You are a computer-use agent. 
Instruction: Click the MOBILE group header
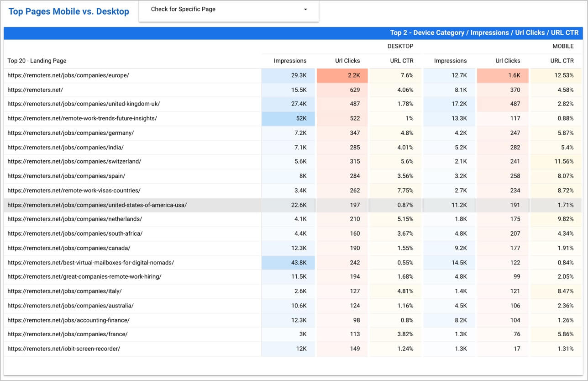point(563,46)
